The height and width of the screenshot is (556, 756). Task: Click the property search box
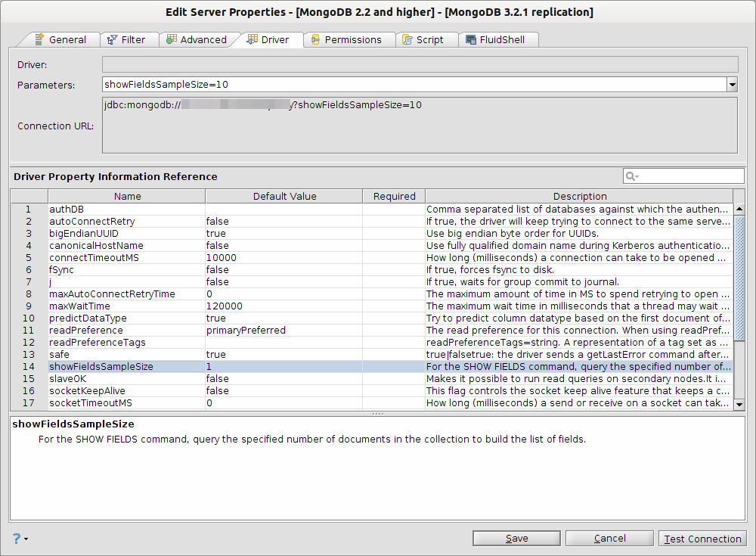[x=683, y=176]
